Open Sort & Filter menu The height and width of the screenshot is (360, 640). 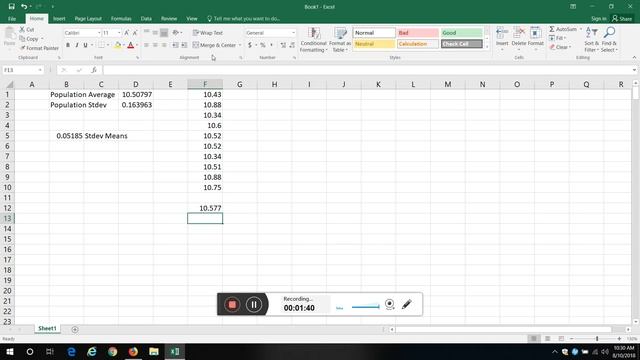[x=591, y=40]
